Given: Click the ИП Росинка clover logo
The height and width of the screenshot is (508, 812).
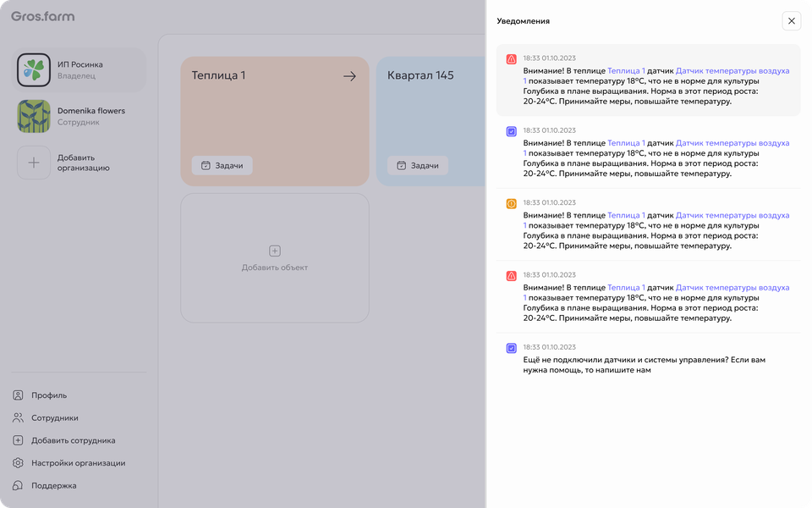Looking at the screenshot, I should coord(34,70).
